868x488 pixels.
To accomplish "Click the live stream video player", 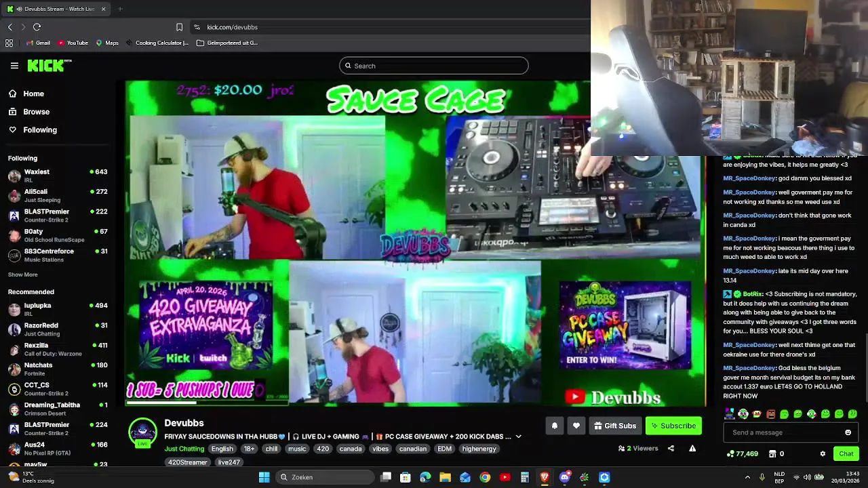I will 415,243.
